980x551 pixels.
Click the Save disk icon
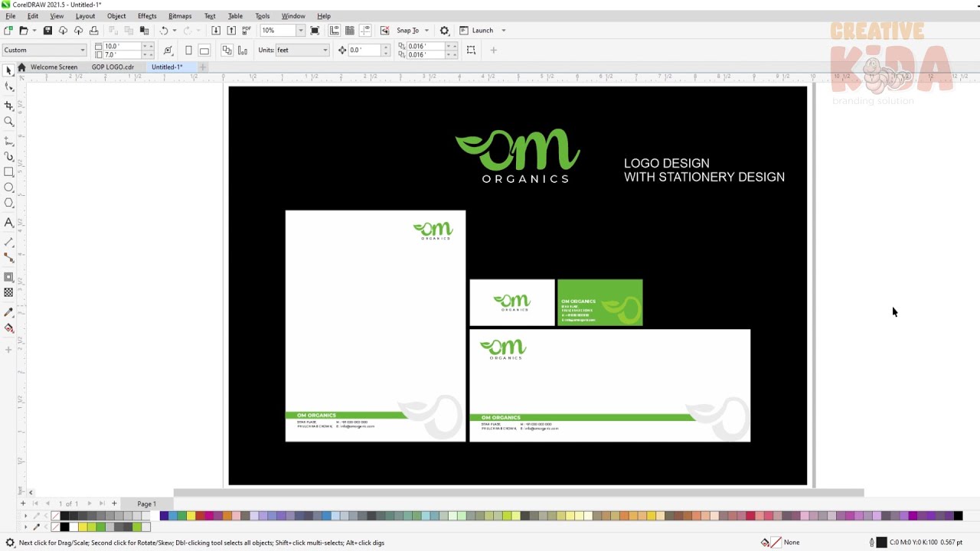click(47, 31)
